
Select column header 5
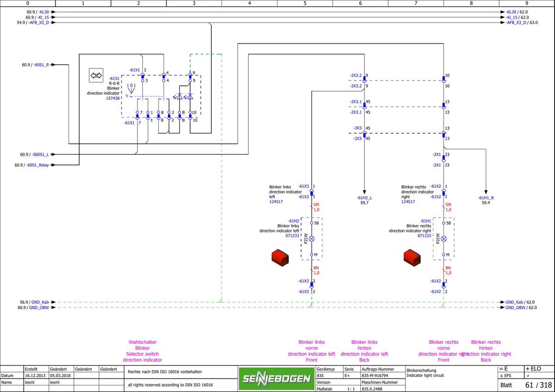coord(305,3)
